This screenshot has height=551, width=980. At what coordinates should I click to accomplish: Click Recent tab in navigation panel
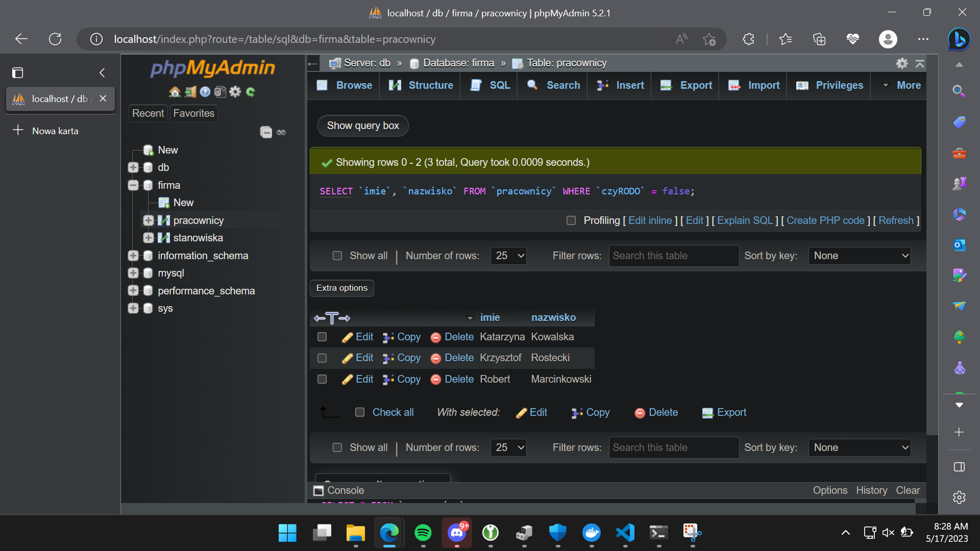(x=148, y=113)
